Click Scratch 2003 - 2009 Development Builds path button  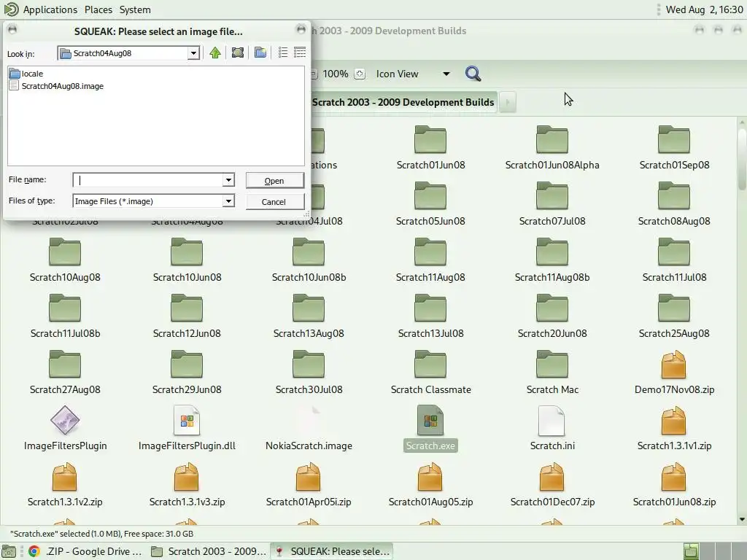pos(403,102)
